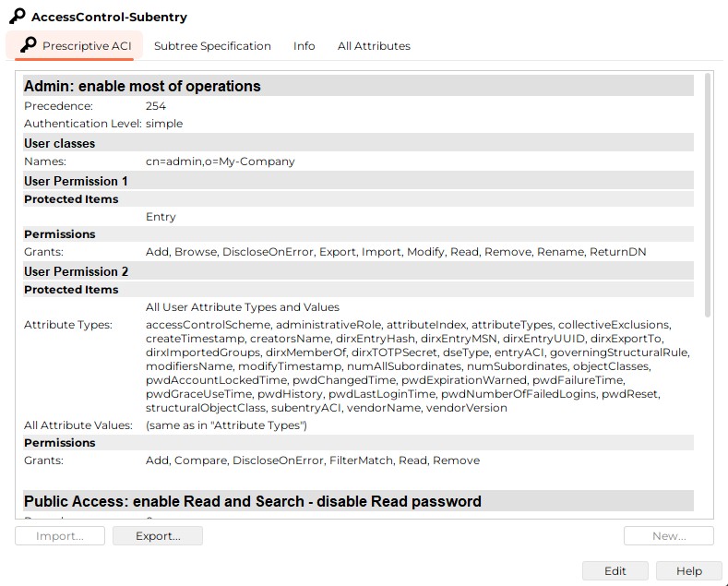Screen dimensions: 728x586
Task: Click the grants line 'Add, Compare, DiscloseOnError, FilterMatch'
Action: click(313, 460)
